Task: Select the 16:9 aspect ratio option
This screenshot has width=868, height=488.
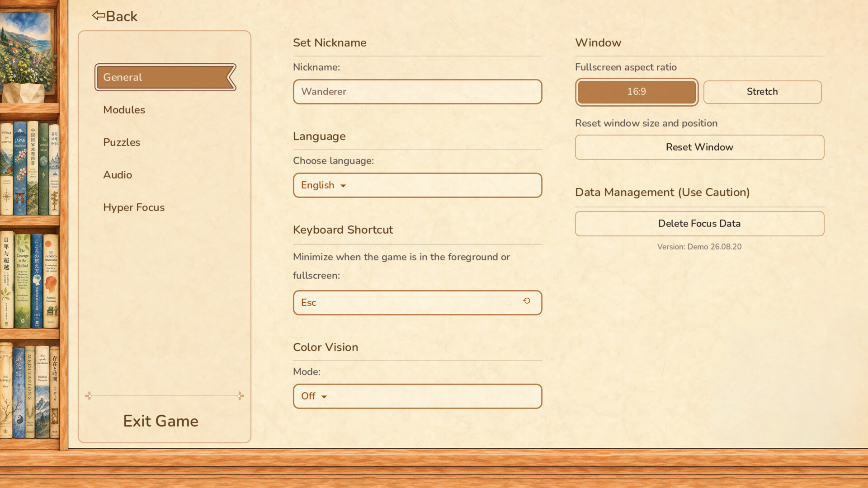Action: coord(637,92)
